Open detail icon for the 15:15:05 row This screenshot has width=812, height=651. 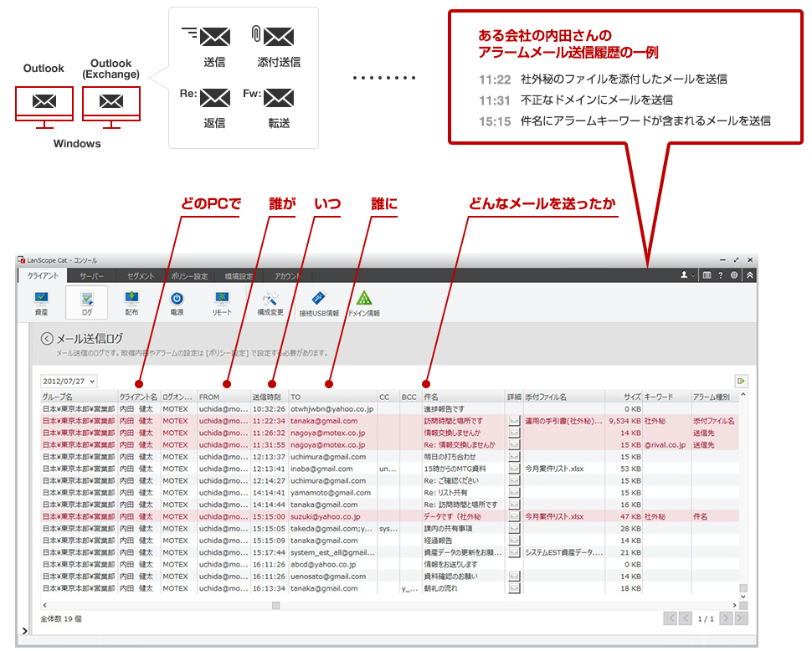tap(514, 528)
